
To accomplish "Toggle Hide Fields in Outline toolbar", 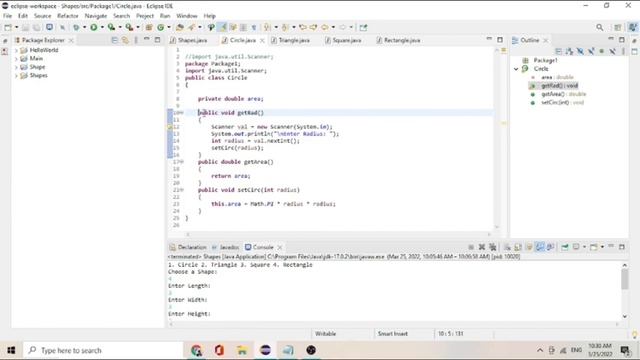I will 580,51.
